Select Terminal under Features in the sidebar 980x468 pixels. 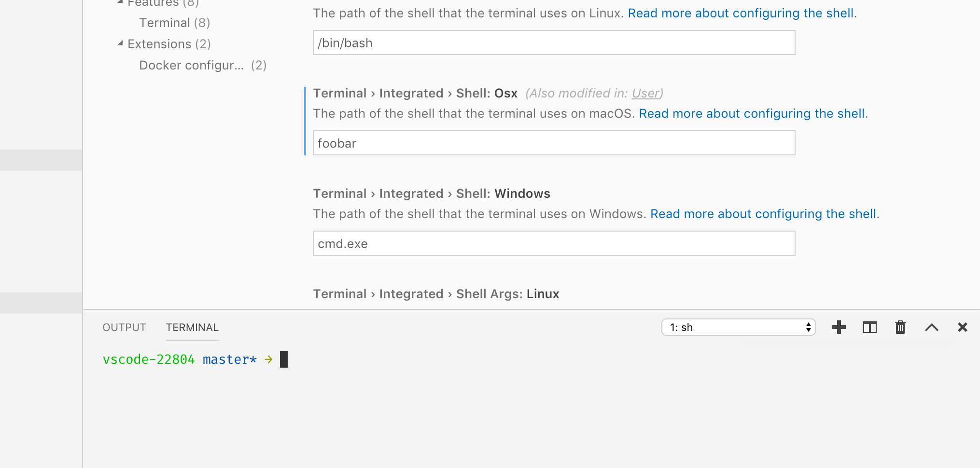coord(165,22)
